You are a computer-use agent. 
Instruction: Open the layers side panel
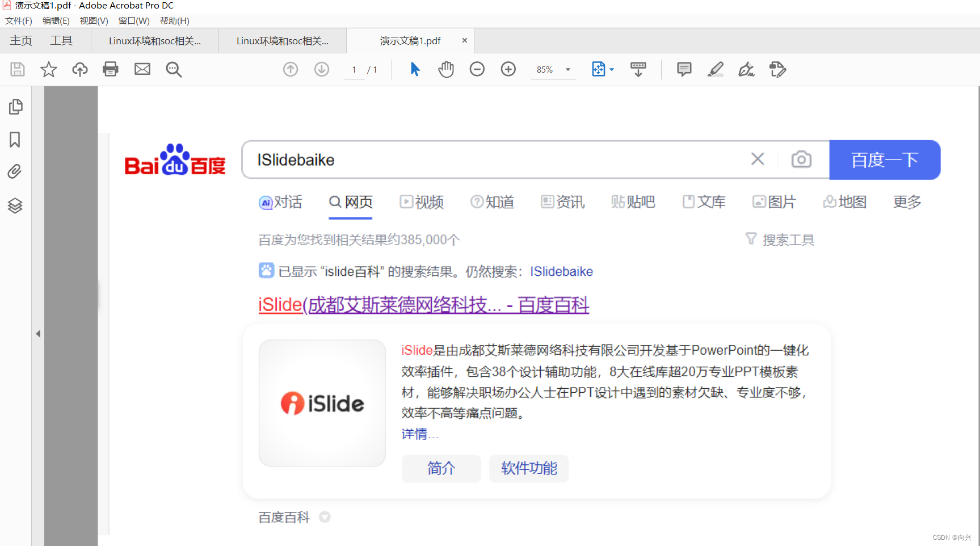[15, 205]
